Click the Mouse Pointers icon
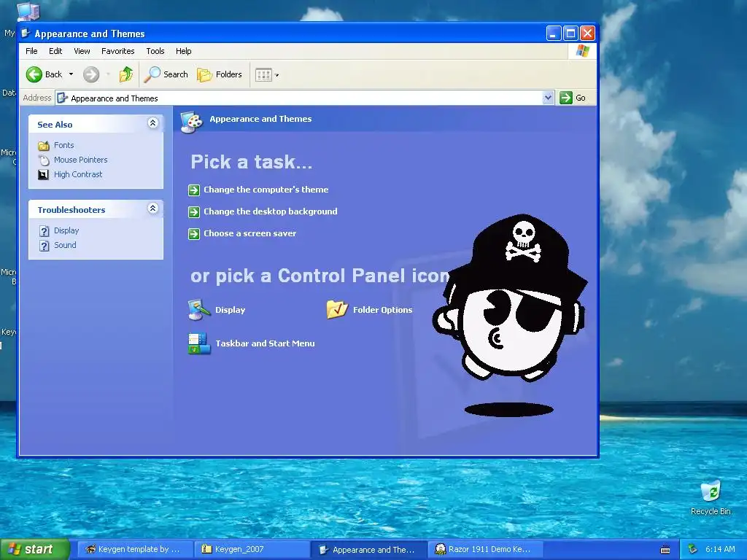Image resolution: width=747 pixels, height=560 pixels. [43, 160]
